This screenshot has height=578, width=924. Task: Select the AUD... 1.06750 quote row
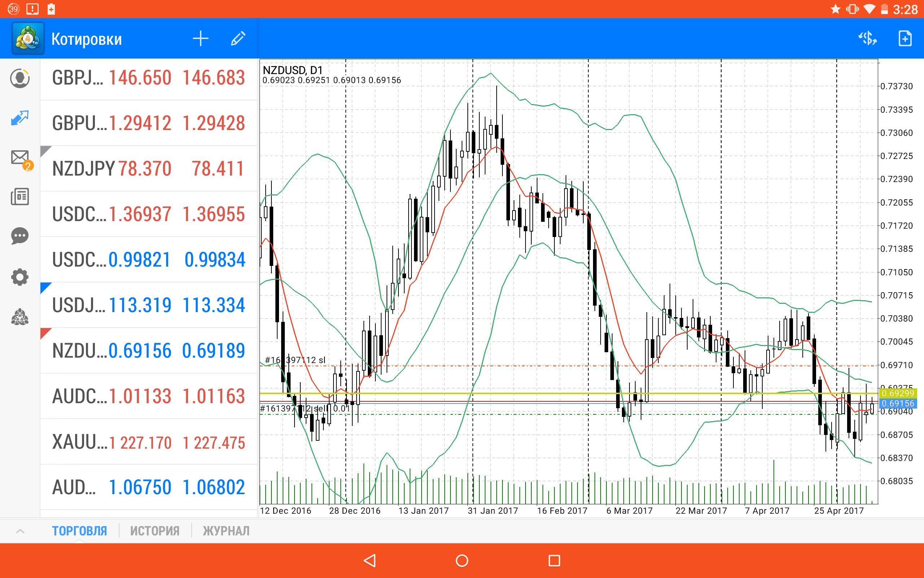click(x=149, y=487)
